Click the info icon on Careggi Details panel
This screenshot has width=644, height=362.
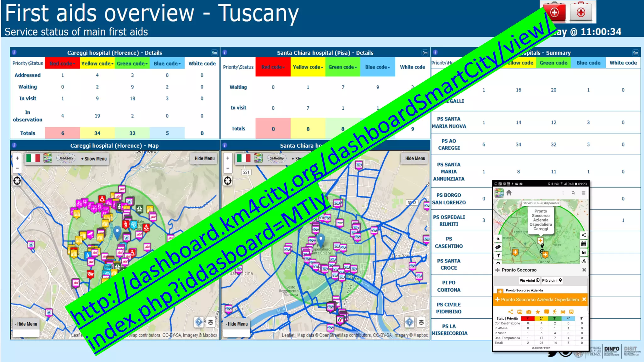click(x=14, y=52)
